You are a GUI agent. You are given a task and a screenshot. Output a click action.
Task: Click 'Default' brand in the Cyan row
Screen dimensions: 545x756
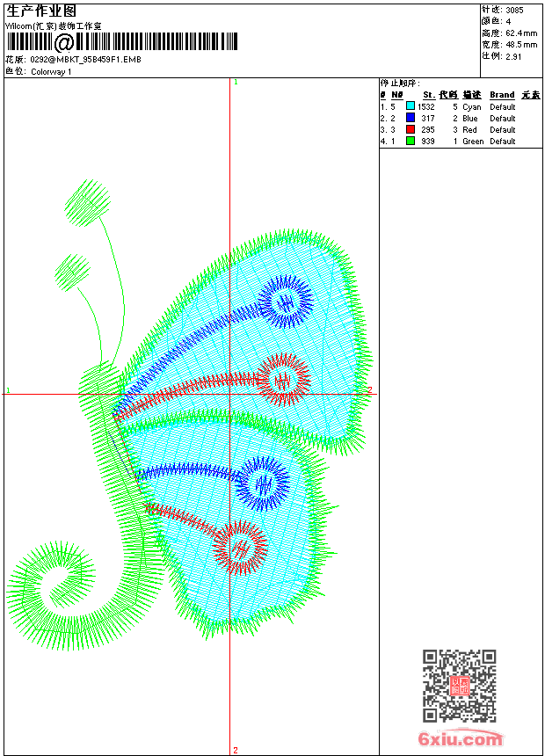pyautogui.click(x=503, y=107)
